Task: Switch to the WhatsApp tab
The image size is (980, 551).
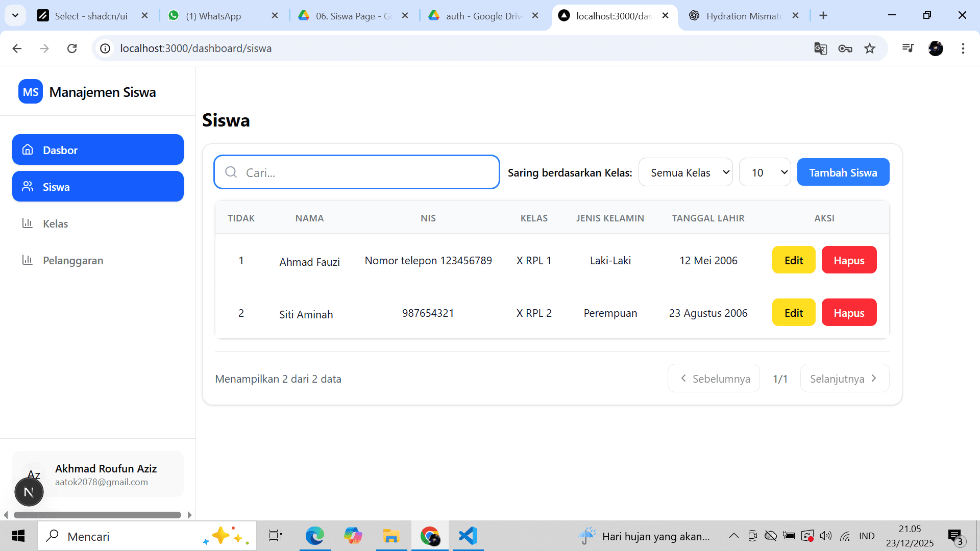Action: point(224,16)
